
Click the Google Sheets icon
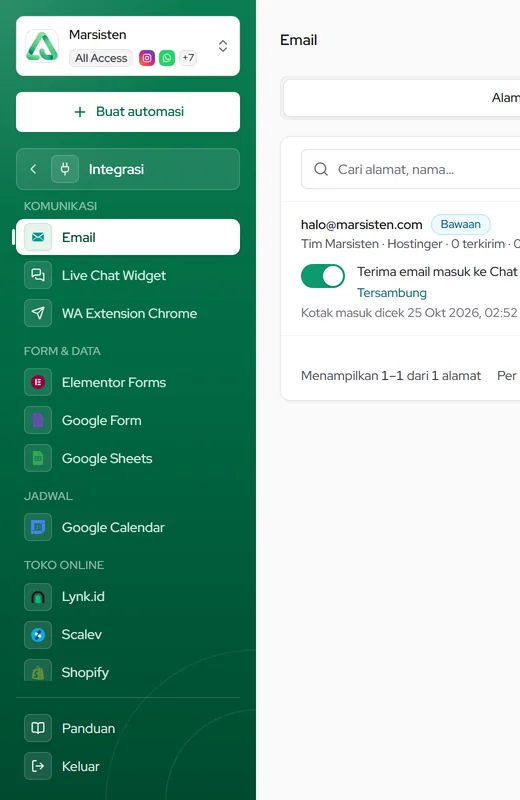[x=38, y=458]
